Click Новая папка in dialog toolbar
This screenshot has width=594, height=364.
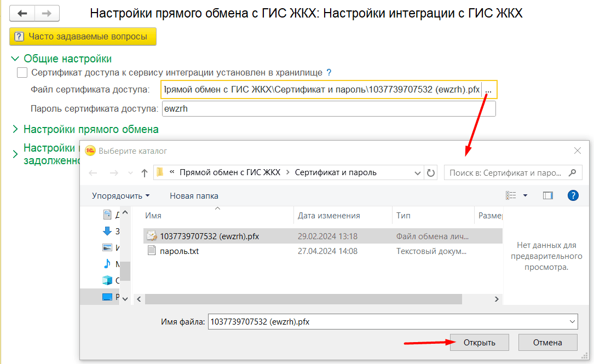tap(194, 195)
